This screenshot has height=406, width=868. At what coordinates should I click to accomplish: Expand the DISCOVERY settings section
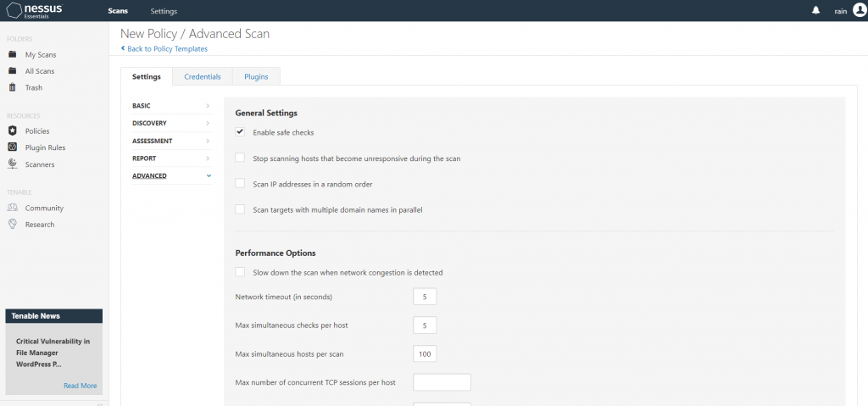click(171, 123)
